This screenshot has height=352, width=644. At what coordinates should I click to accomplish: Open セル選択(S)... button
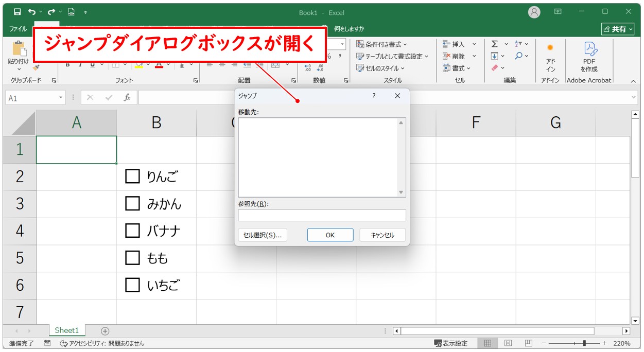(x=263, y=235)
